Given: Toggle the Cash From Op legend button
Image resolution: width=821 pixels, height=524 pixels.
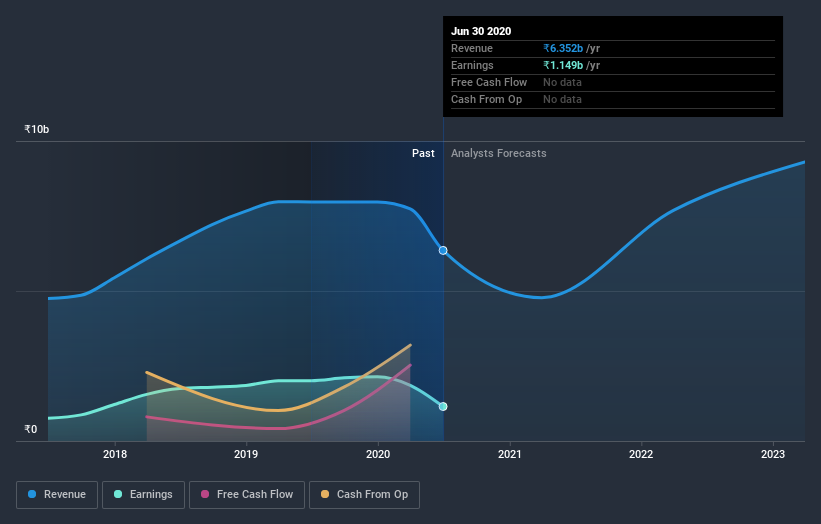Looking at the screenshot, I should 364,495.
